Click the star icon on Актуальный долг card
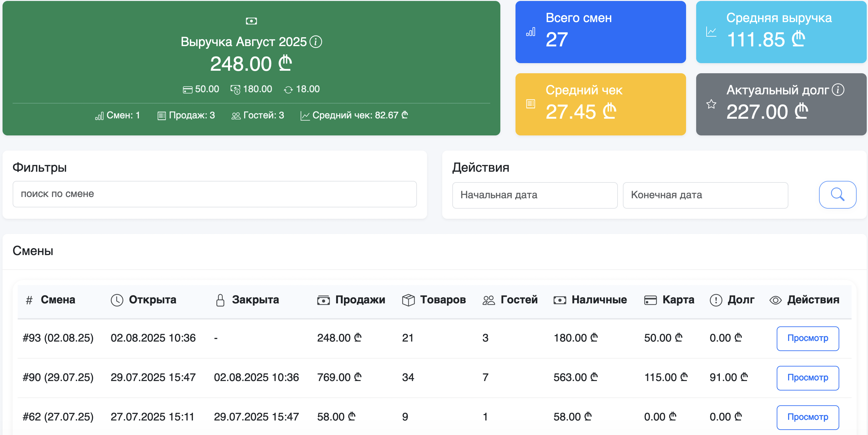The image size is (868, 435). point(711,104)
